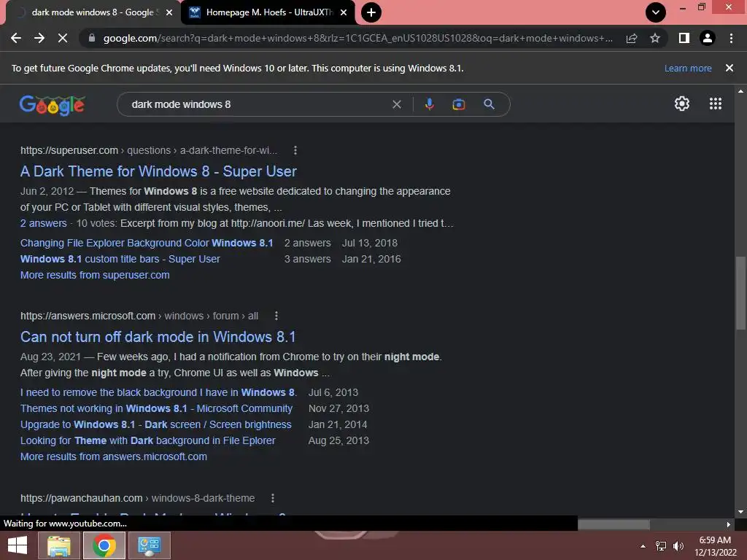Viewport: 747px width, 560px height.
Task: Click the https://pawanchauhan.com breadcrumb text
Action: (x=82, y=498)
